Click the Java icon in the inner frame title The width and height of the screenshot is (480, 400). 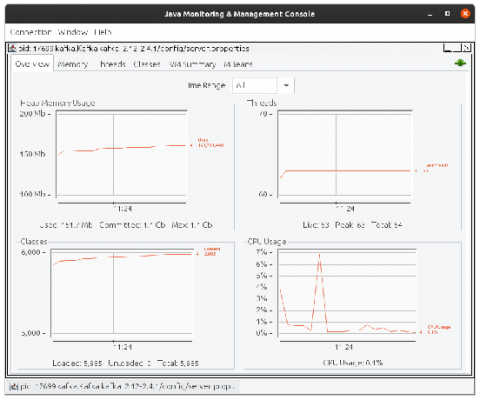tap(13, 48)
